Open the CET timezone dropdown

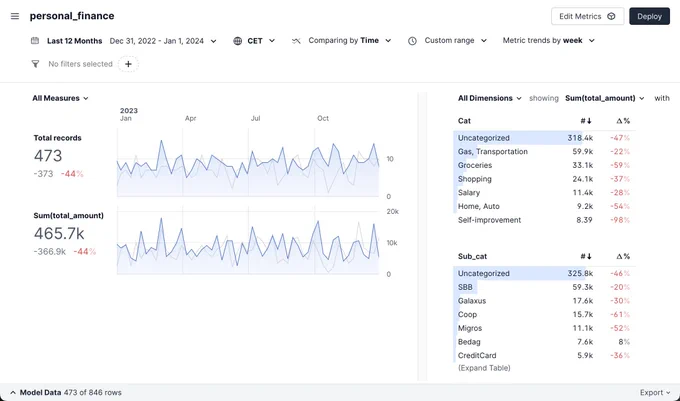click(261, 41)
